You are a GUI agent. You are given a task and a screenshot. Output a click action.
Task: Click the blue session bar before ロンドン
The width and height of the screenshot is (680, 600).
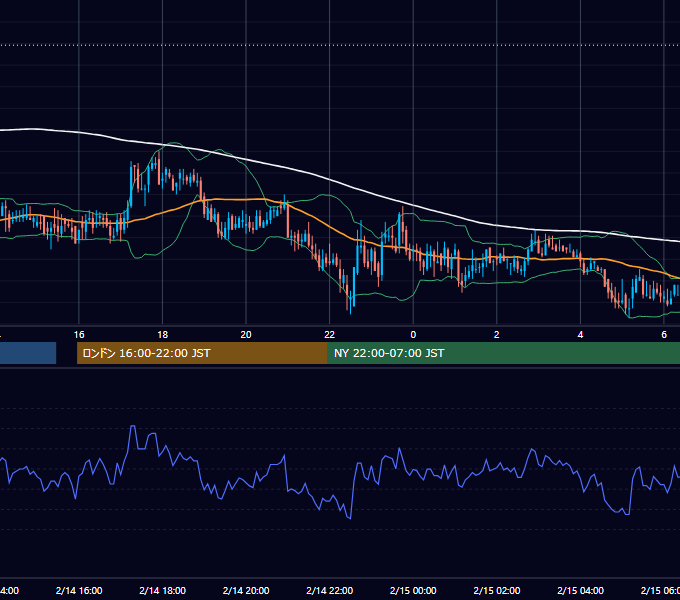(28, 353)
